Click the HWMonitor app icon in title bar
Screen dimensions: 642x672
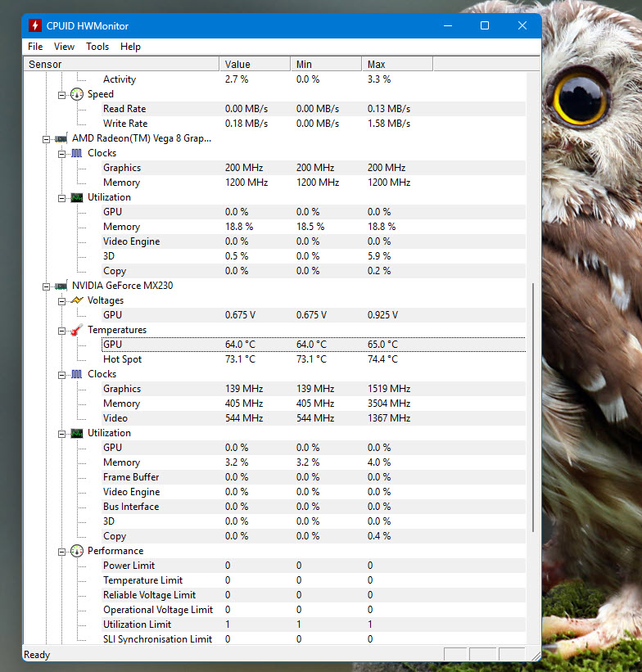(35, 25)
